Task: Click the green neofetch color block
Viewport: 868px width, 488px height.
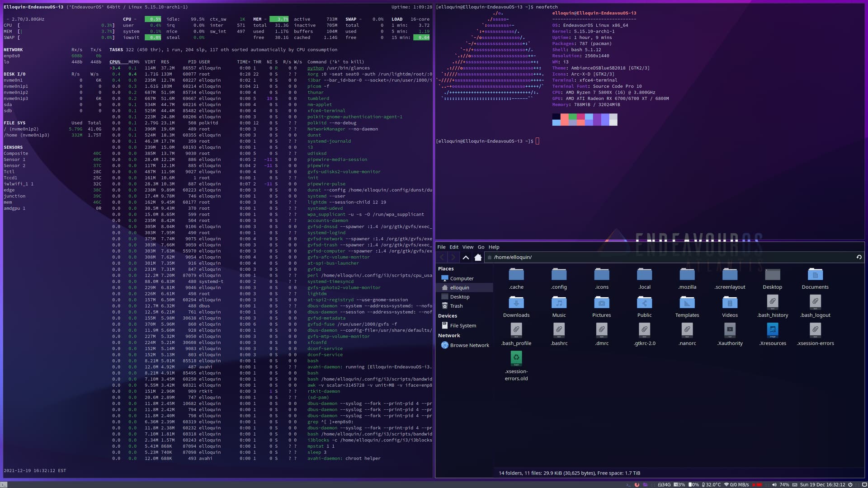Action: pyautogui.click(x=572, y=117)
